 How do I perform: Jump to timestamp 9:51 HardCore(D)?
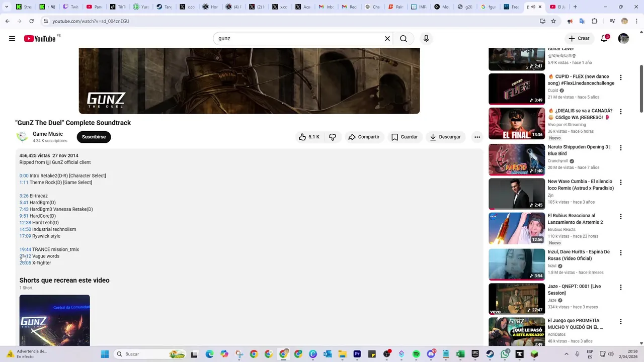click(24, 216)
